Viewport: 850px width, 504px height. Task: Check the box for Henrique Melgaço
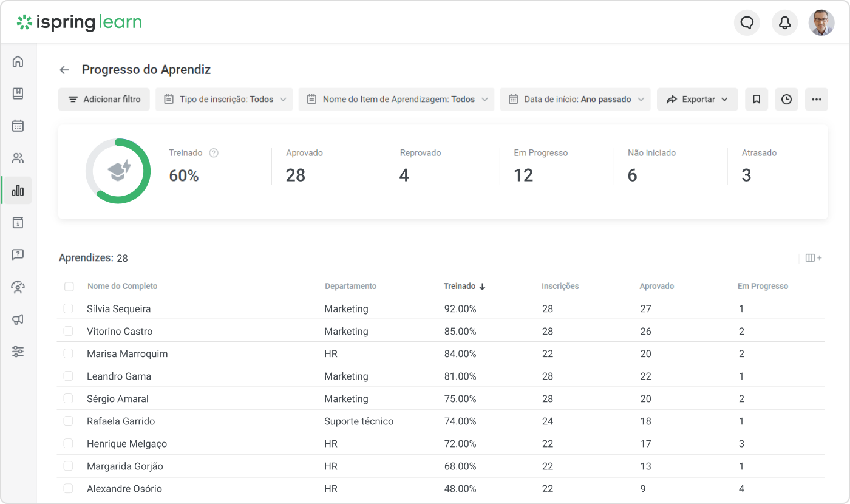click(68, 443)
